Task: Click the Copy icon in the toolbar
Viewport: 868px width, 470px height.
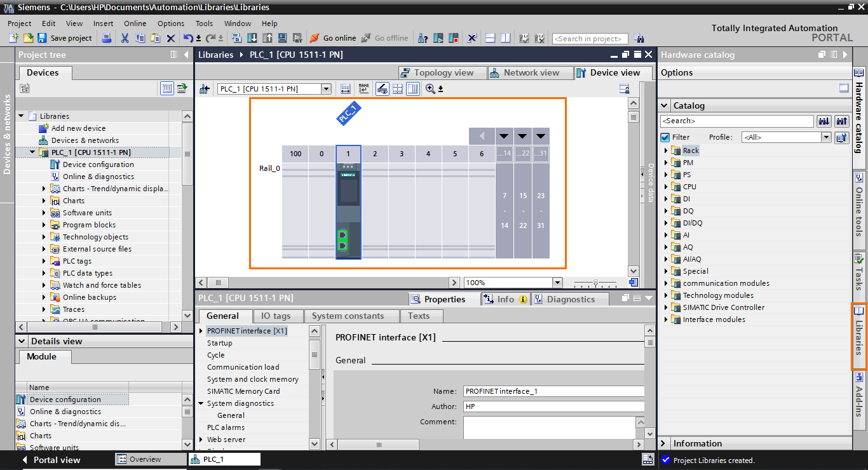Action: tap(140, 38)
